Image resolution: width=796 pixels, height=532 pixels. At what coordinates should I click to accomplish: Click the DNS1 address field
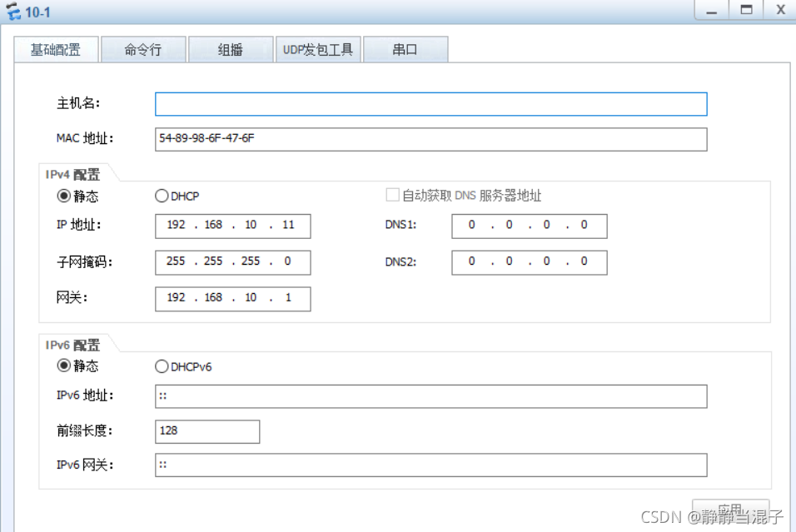point(530,226)
